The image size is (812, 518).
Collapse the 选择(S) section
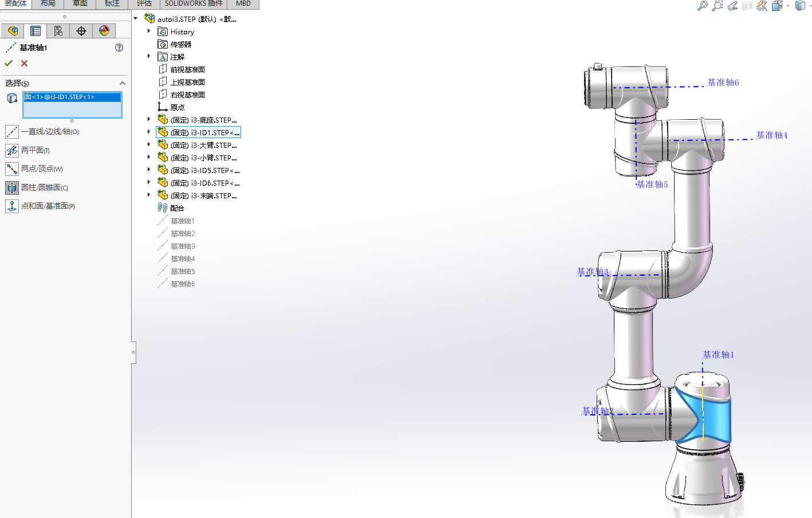coord(122,83)
